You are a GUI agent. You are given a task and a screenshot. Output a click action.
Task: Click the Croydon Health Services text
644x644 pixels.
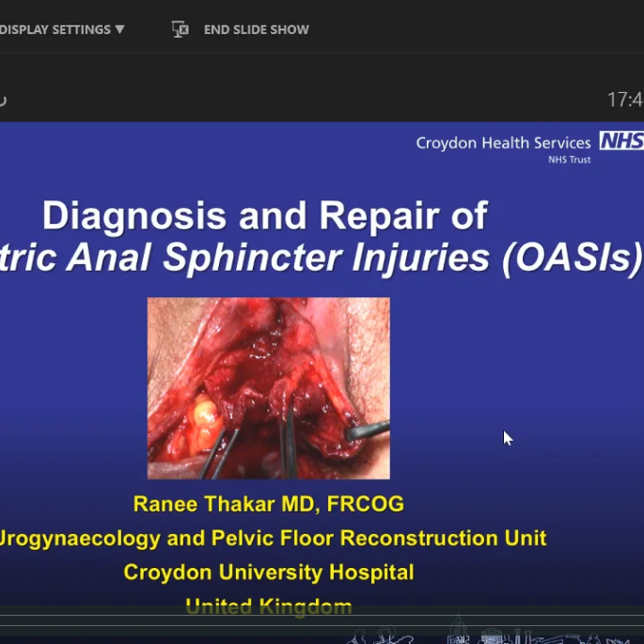click(503, 143)
